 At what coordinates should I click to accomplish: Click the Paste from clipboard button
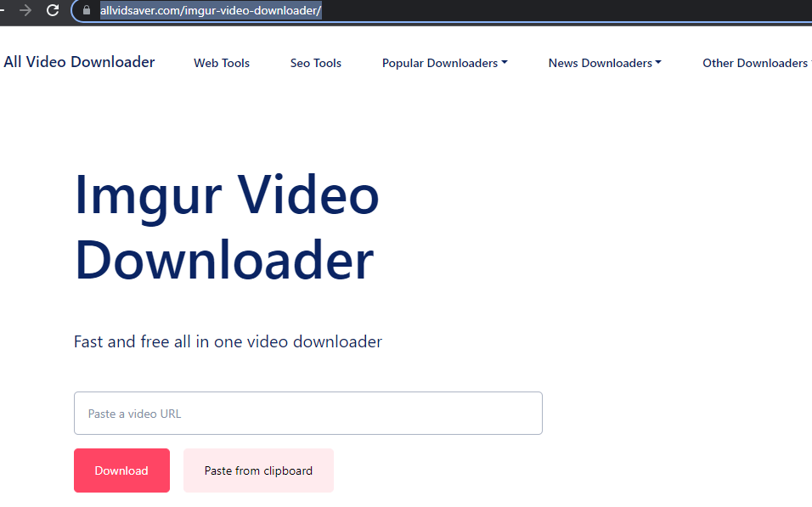point(258,470)
